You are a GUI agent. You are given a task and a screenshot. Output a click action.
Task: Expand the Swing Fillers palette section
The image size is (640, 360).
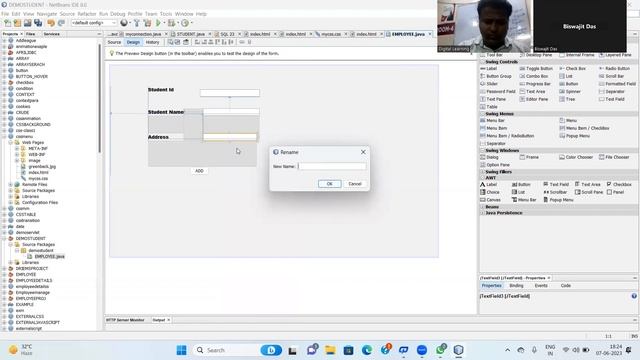[x=482, y=172]
